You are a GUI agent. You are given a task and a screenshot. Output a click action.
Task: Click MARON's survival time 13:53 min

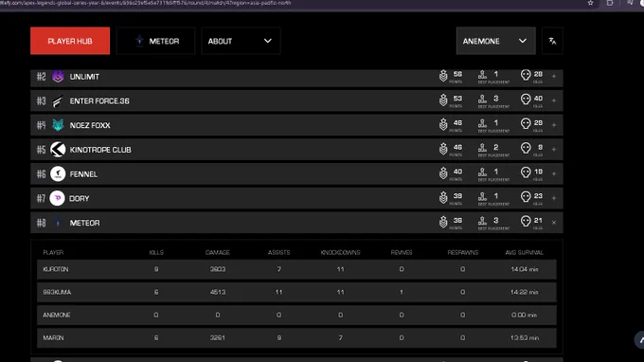click(524, 337)
